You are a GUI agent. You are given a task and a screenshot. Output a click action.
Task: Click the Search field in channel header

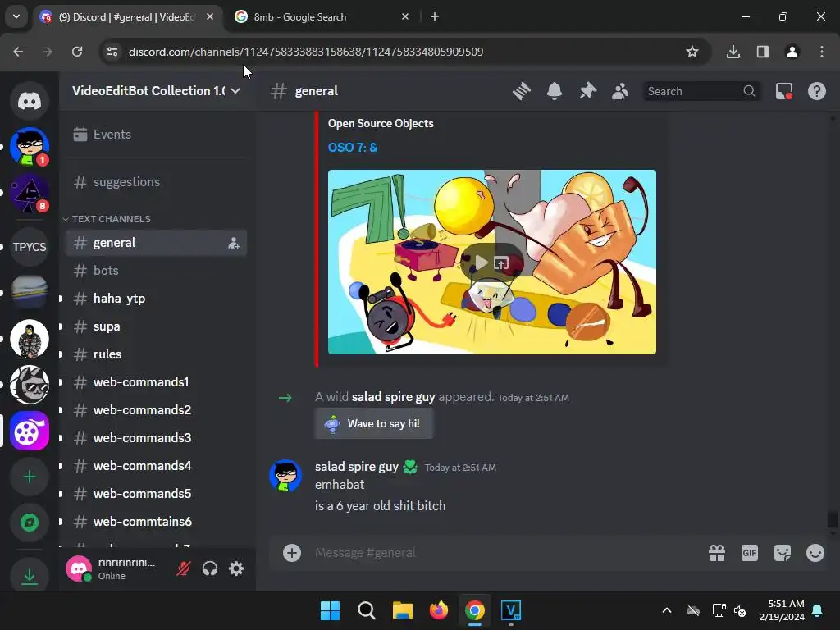[701, 91]
